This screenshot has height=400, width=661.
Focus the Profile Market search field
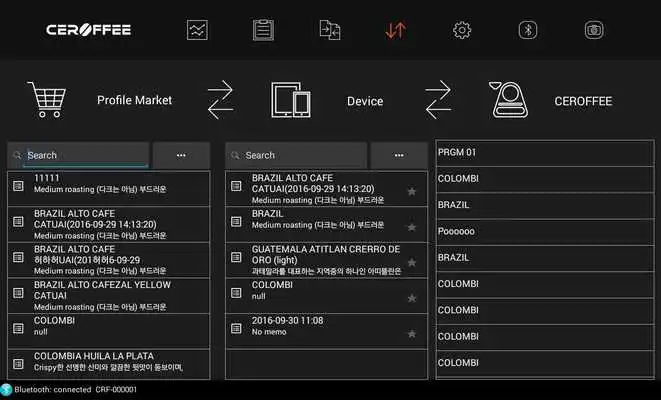[x=78, y=155]
